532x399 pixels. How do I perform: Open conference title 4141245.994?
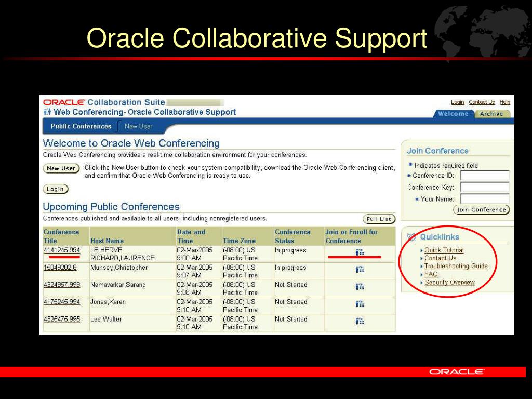point(62,250)
